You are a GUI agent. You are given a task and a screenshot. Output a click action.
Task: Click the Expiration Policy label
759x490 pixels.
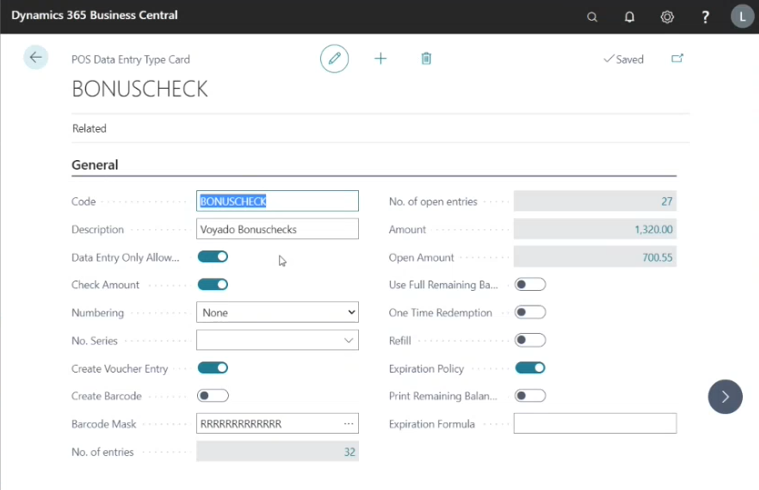[426, 369]
